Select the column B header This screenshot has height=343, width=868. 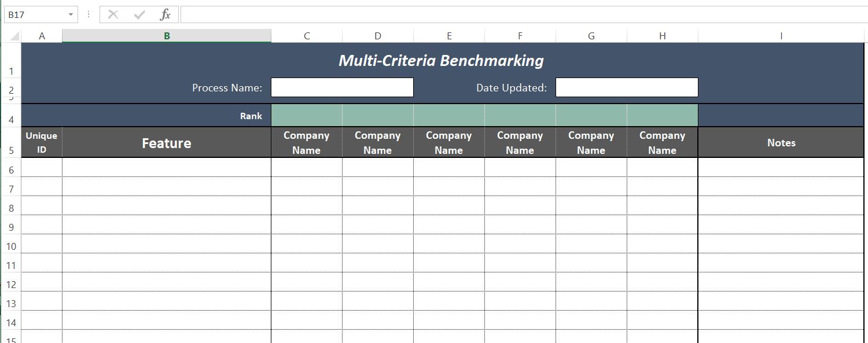pyautogui.click(x=167, y=36)
